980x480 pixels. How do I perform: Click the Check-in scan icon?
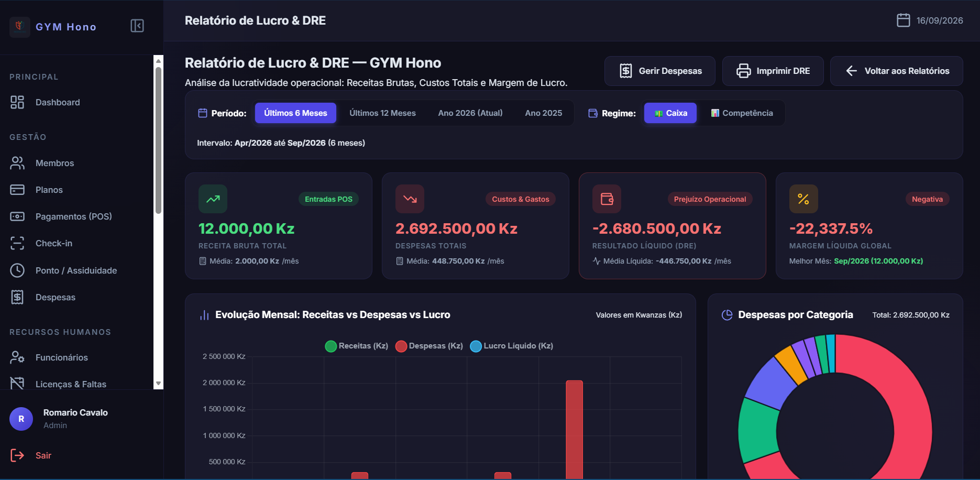[x=17, y=243]
